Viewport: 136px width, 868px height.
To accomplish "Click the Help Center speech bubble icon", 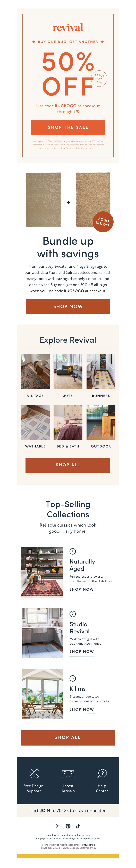I will [x=102, y=773].
